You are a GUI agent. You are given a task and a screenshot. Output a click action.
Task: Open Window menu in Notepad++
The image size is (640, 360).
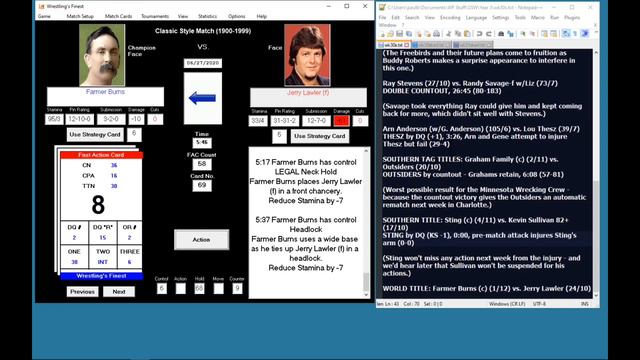(x=387, y=25)
